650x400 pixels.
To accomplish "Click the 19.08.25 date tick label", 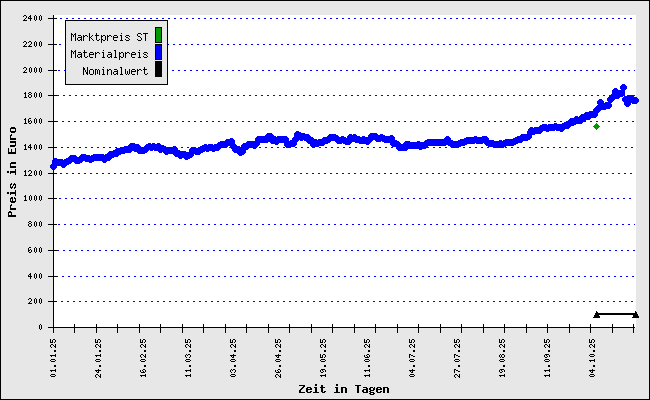I will click(x=501, y=355).
